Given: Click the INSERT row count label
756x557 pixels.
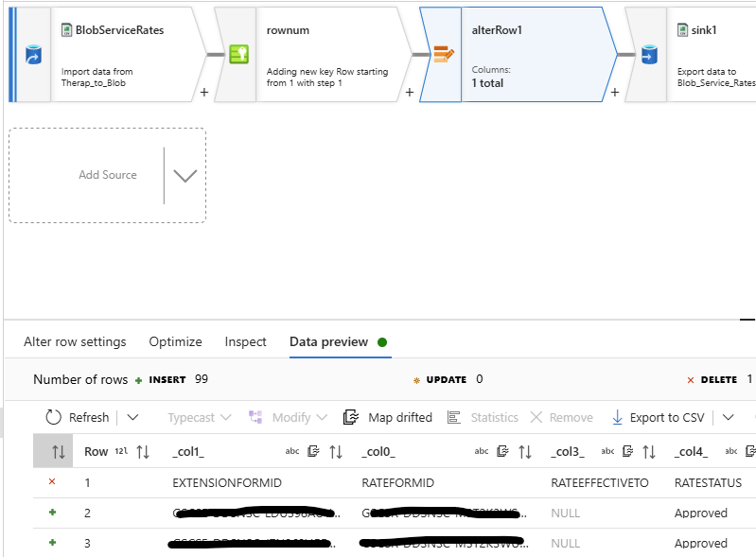Looking at the screenshot, I should tap(167, 379).
